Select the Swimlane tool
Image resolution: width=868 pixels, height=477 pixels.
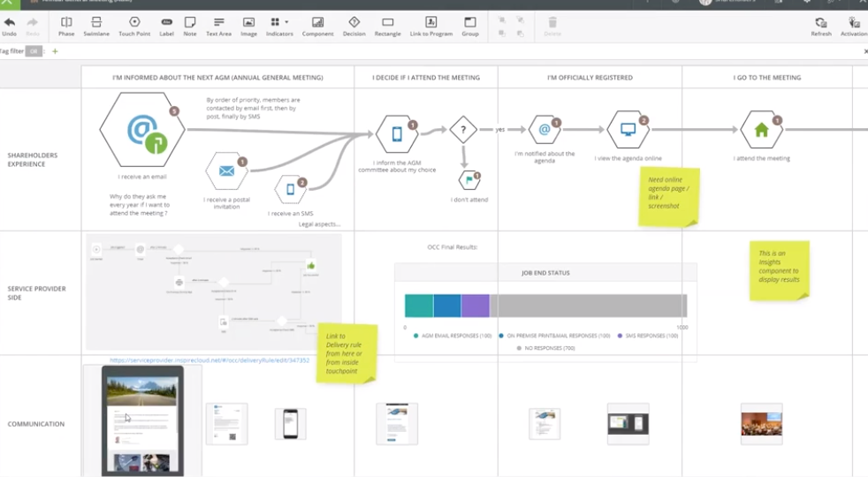(x=96, y=26)
